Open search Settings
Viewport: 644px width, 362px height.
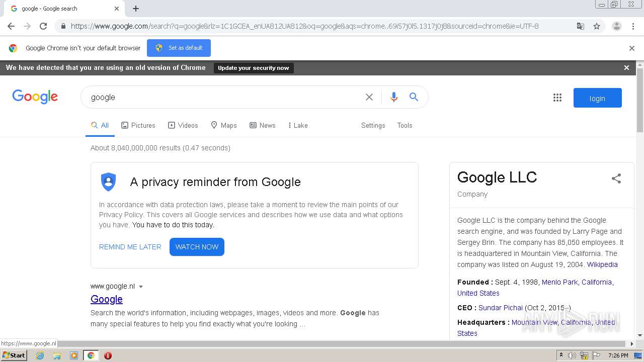point(373,125)
